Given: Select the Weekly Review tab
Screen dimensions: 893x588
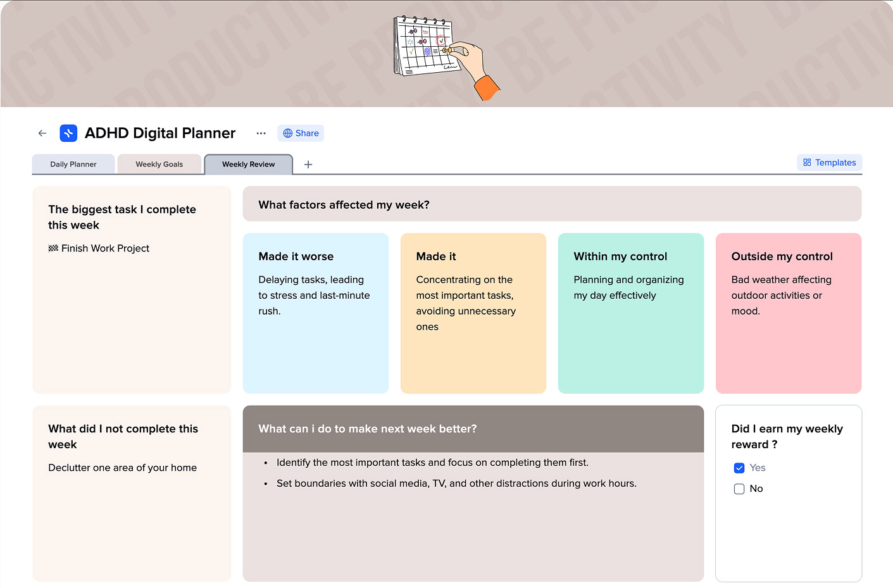Looking at the screenshot, I should coord(248,164).
